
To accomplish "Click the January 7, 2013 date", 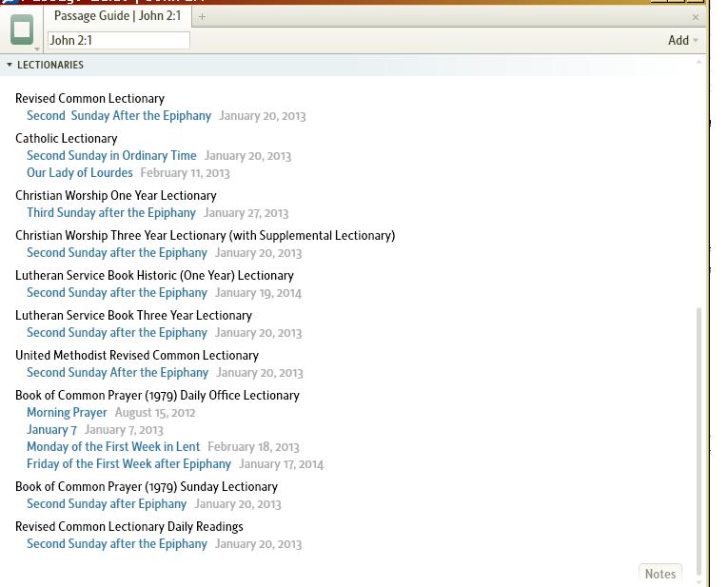I will tap(124, 430).
